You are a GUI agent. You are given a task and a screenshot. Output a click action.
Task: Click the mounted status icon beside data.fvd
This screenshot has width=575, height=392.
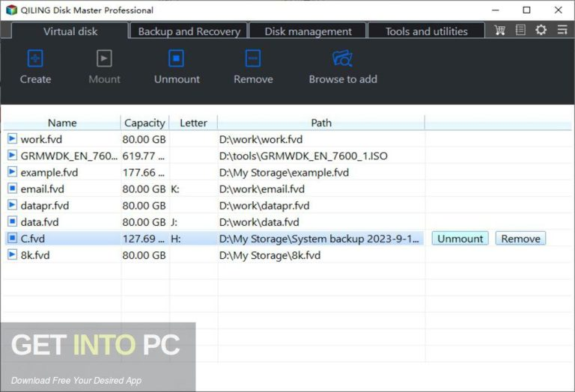pos(12,221)
